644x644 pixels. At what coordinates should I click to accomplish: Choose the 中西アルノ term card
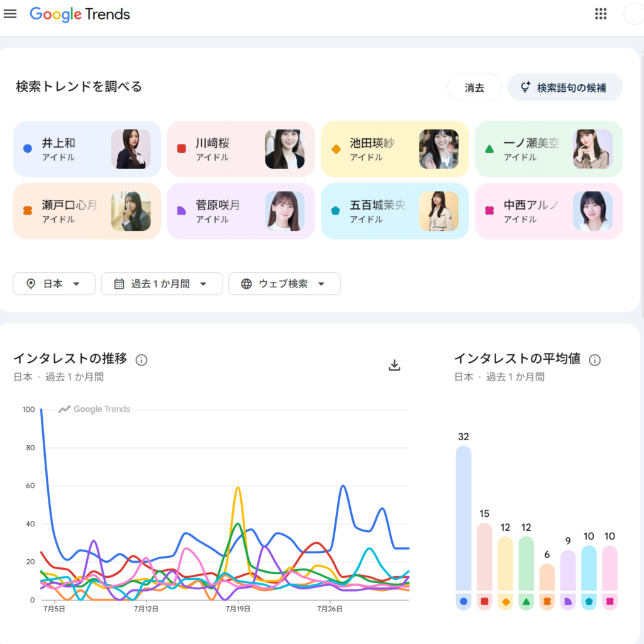point(548,211)
